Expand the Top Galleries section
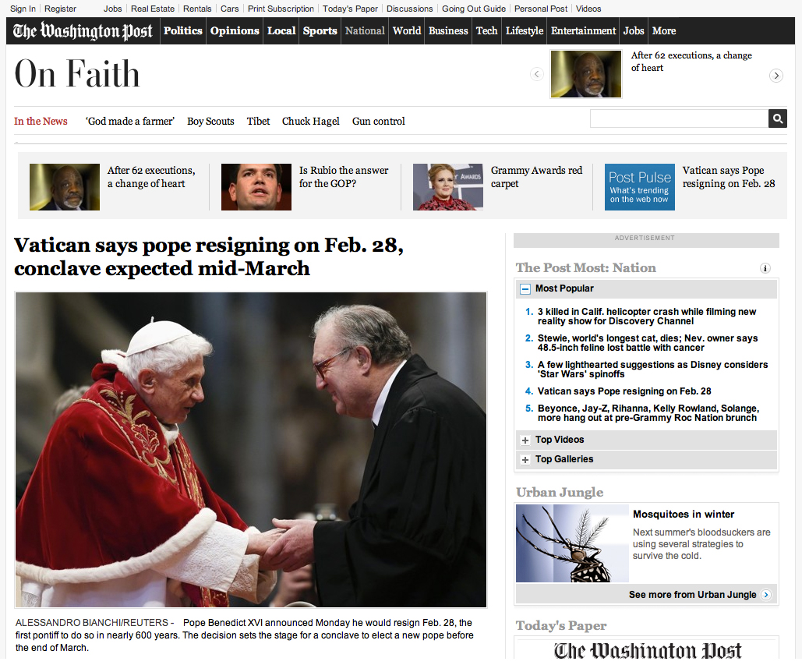 (525, 460)
